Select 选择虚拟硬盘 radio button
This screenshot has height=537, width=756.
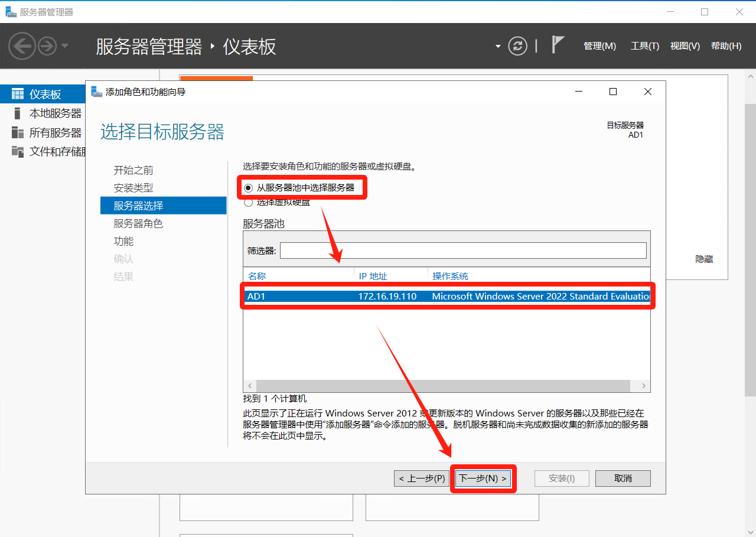click(x=248, y=203)
